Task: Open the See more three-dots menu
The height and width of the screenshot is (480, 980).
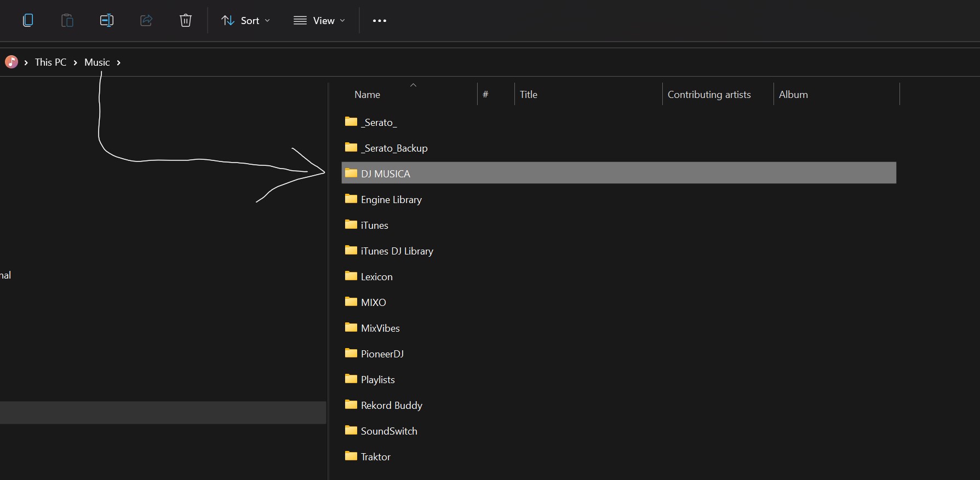Action: [380, 21]
